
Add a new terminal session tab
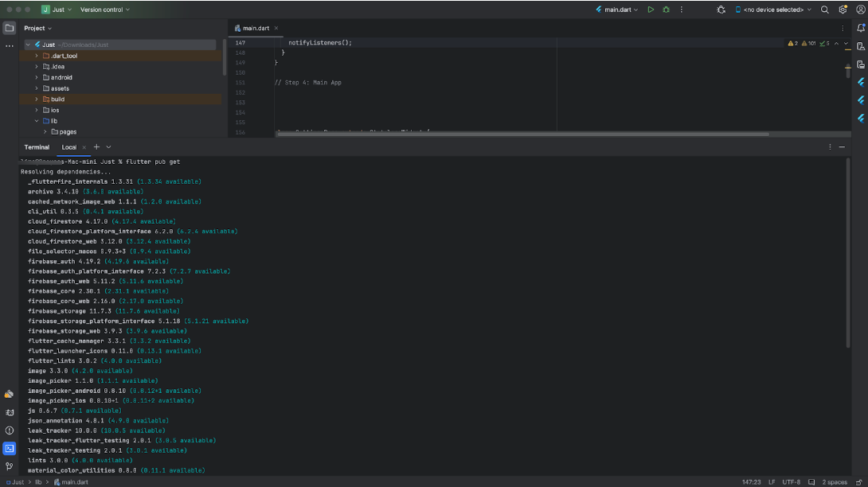pos(96,147)
